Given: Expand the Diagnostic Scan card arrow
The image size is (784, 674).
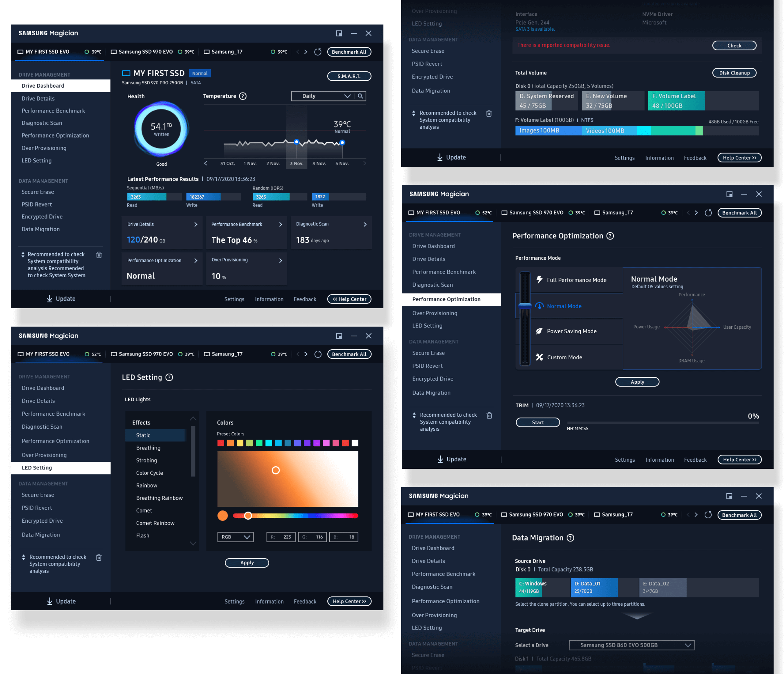Looking at the screenshot, I should click(x=365, y=225).
